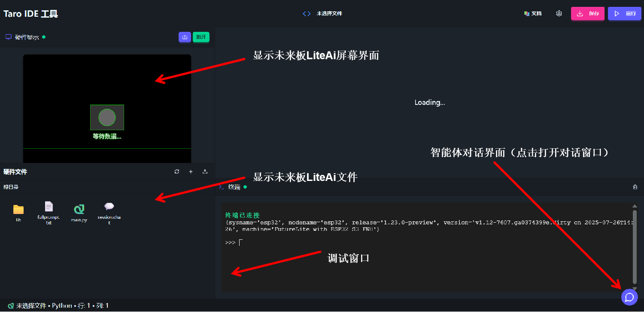Image resolution: width=644 pixels, height=312 pixels.
Task: Click the terminal scrollbar down arrow
Action: [x=635, y=288]
